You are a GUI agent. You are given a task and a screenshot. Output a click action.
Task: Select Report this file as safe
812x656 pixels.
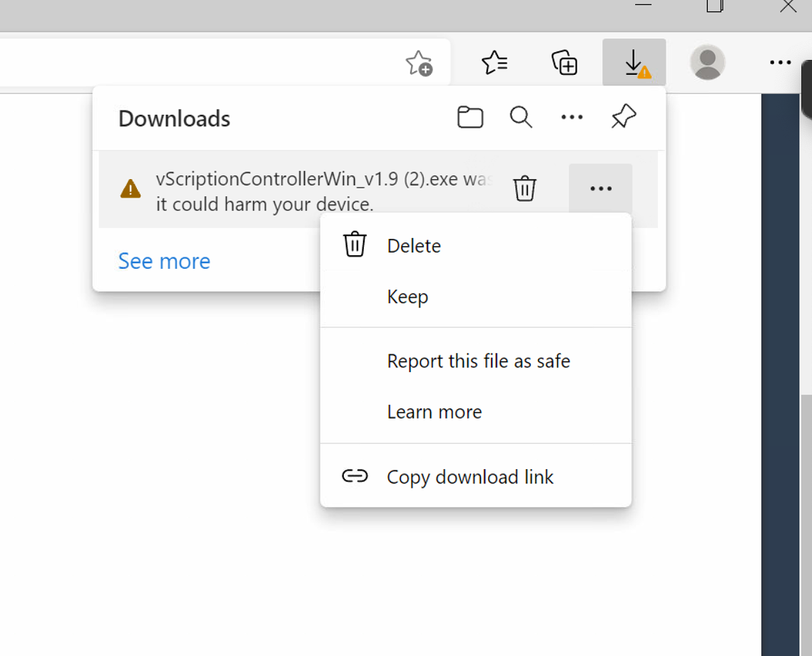coord(476,361)
